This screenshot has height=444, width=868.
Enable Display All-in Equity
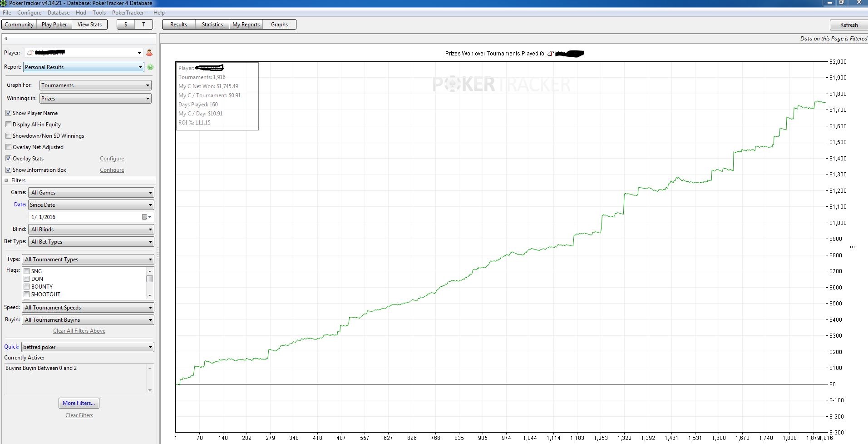coord(8,125)
